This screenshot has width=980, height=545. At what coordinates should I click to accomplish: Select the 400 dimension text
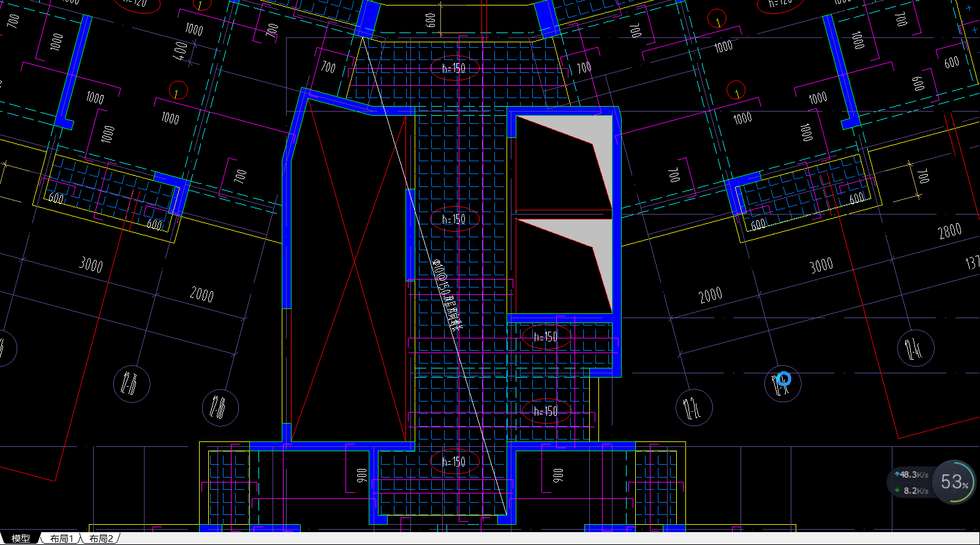tap(181, 50)
